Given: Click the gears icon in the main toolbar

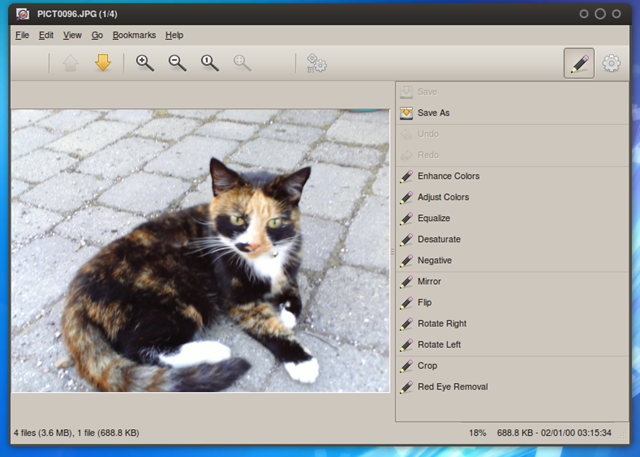Looking at the screenshot, I should click(x=317, y=63).
